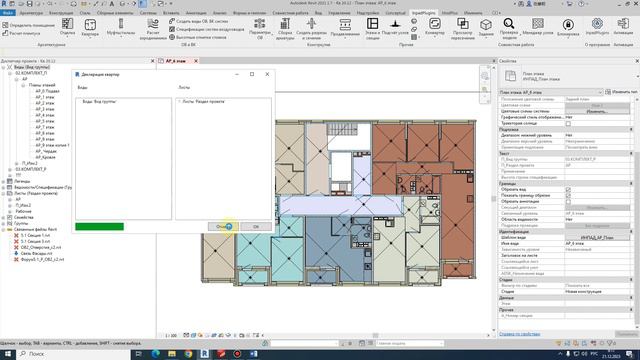Open the Муфты/гильзы ribbon tool
The image size is (640, 360).
121,27
